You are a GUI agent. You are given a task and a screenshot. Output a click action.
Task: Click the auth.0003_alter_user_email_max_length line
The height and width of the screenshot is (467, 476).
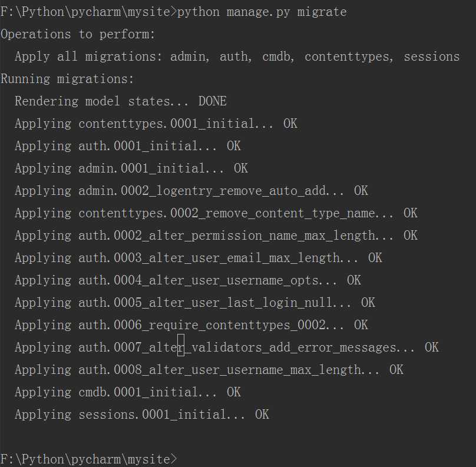click(198, 258)
